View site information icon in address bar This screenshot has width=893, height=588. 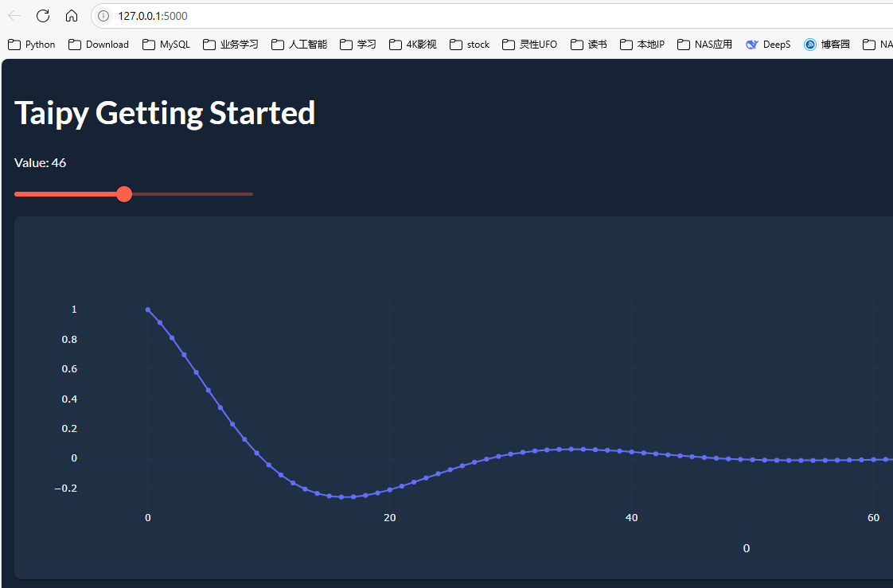coord(103,16)
